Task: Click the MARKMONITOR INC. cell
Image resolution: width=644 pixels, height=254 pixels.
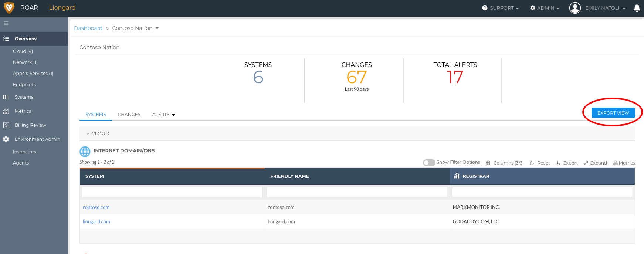Action: pos(476,207)
